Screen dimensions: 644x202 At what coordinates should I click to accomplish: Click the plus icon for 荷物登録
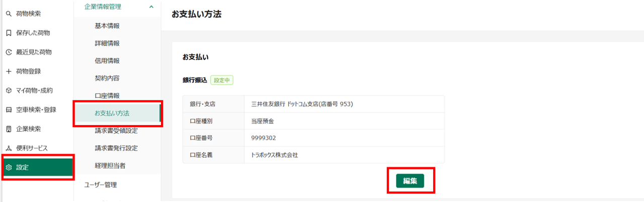point(8,71)
